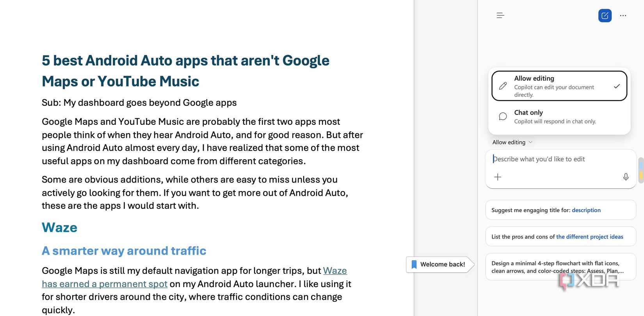Click the Describe what you'd like to edit field

(560, 159)
